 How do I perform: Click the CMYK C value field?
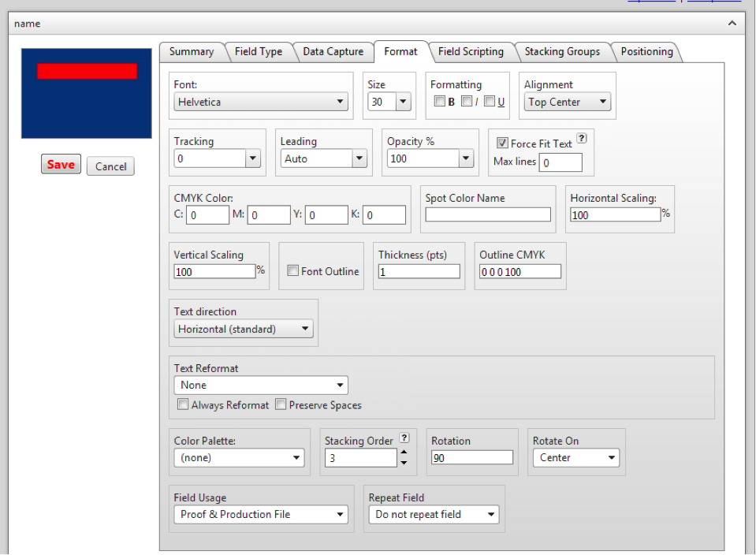pos(208,215)
